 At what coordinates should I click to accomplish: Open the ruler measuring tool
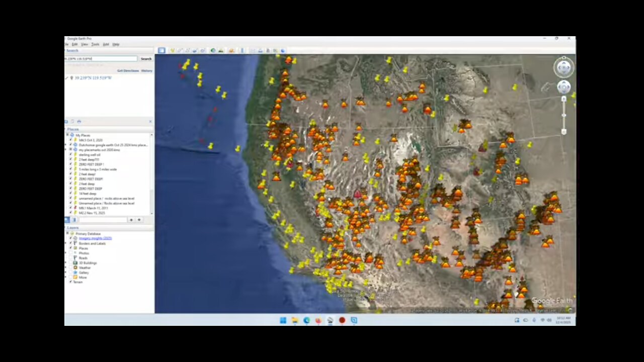(242, 50)
